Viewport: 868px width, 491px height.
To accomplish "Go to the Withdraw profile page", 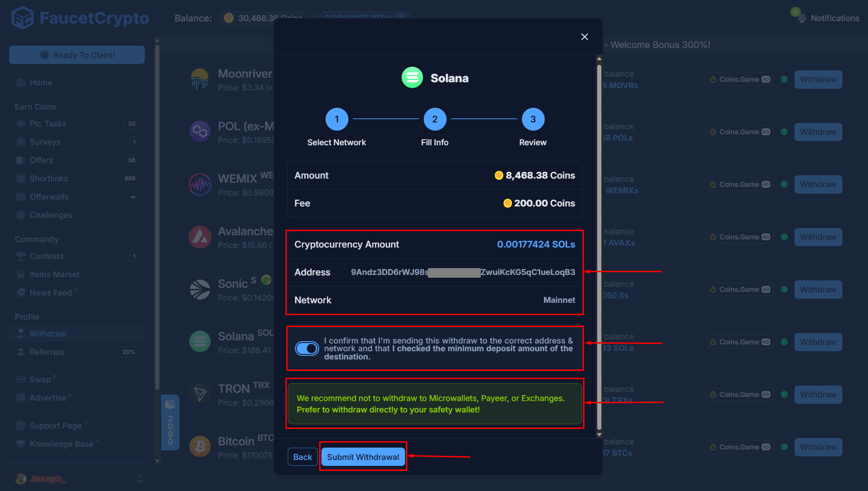I will [77, 334].
